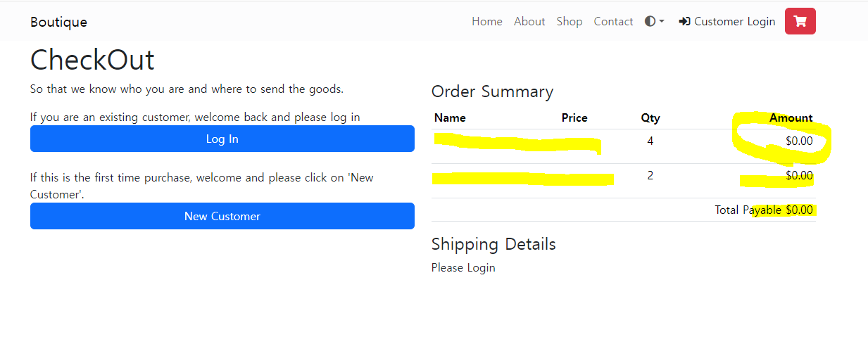
Task: Select the quantity 2 cell
Action: point(650,176)
